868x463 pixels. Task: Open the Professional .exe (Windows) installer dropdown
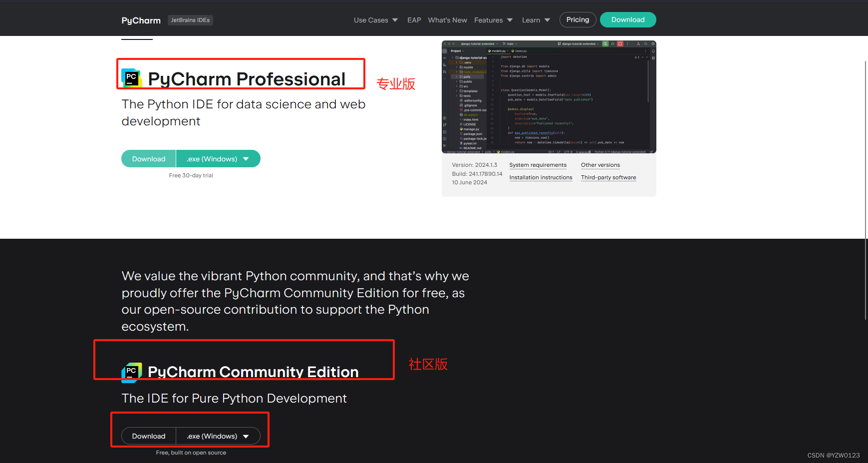pyautogui.click(x=218, y=159)
